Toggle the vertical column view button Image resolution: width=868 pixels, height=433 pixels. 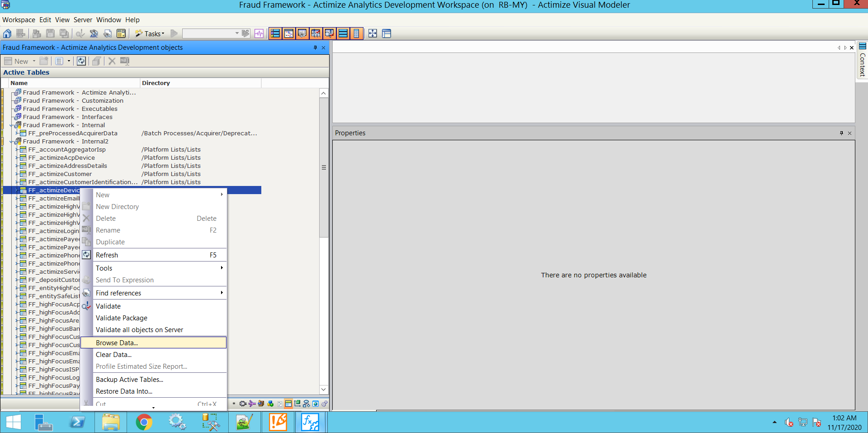point(356,33)
